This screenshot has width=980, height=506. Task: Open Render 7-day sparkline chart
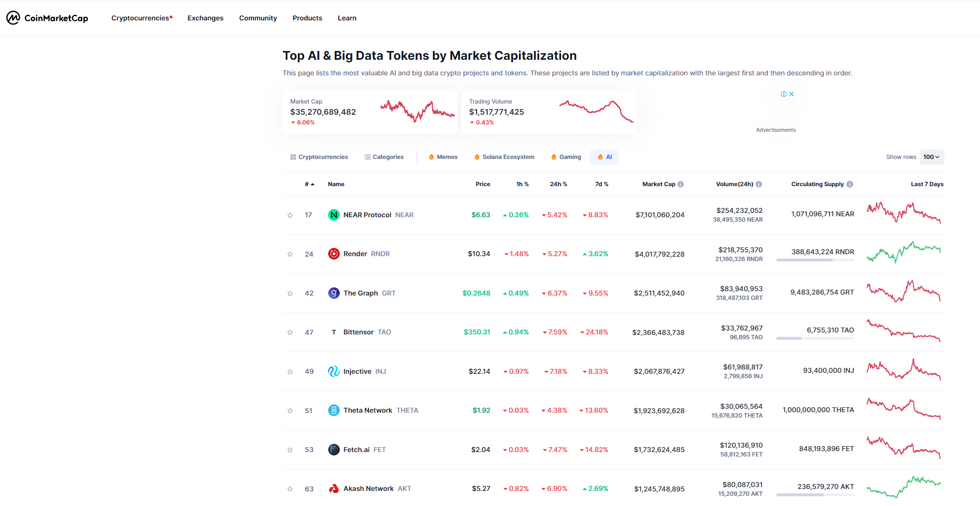pyautogui.click(x=904, y=252)
